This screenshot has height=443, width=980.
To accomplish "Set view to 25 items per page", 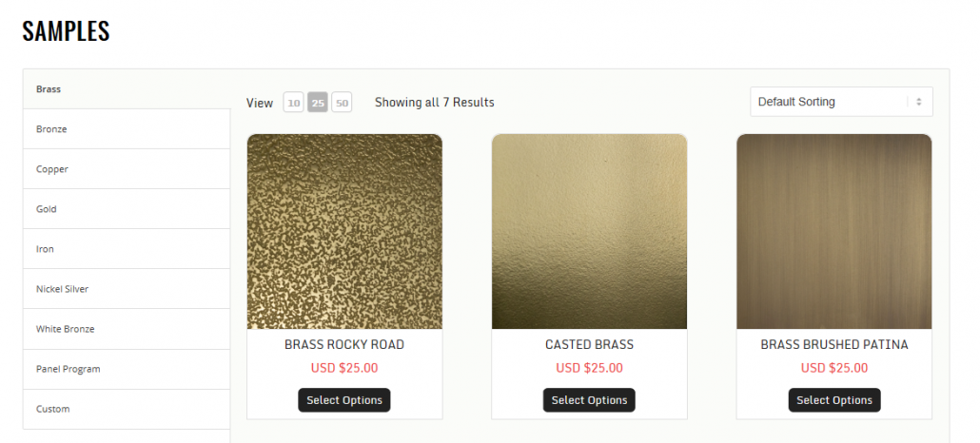I will 318,103.
